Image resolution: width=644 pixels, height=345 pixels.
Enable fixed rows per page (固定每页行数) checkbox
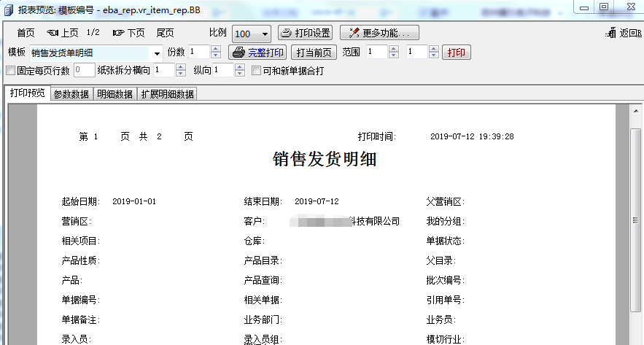[10, 71]
